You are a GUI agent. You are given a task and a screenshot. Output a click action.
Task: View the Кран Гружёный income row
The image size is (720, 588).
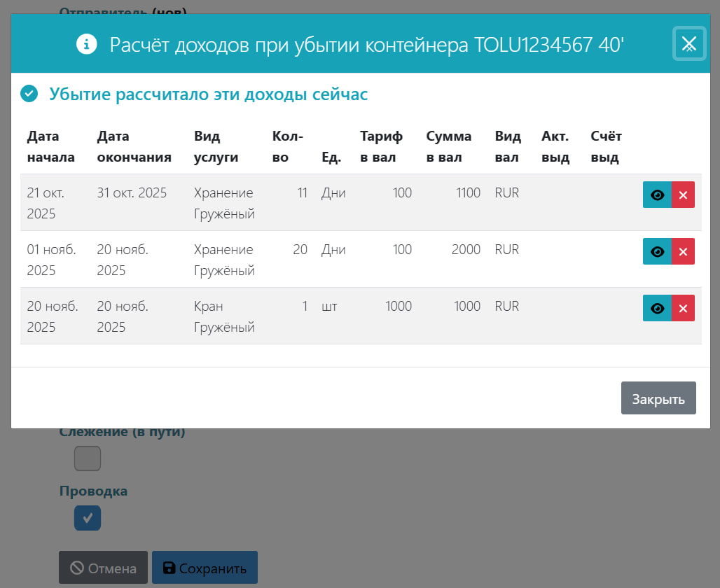pyautogui.click(x=657, y=309)
